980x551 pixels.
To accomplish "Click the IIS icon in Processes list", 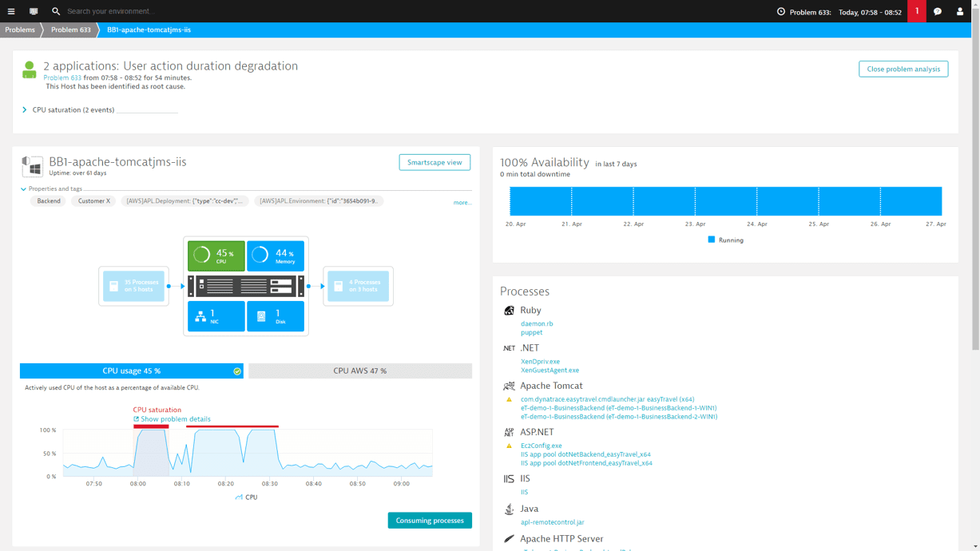I will tap(509, 478).
